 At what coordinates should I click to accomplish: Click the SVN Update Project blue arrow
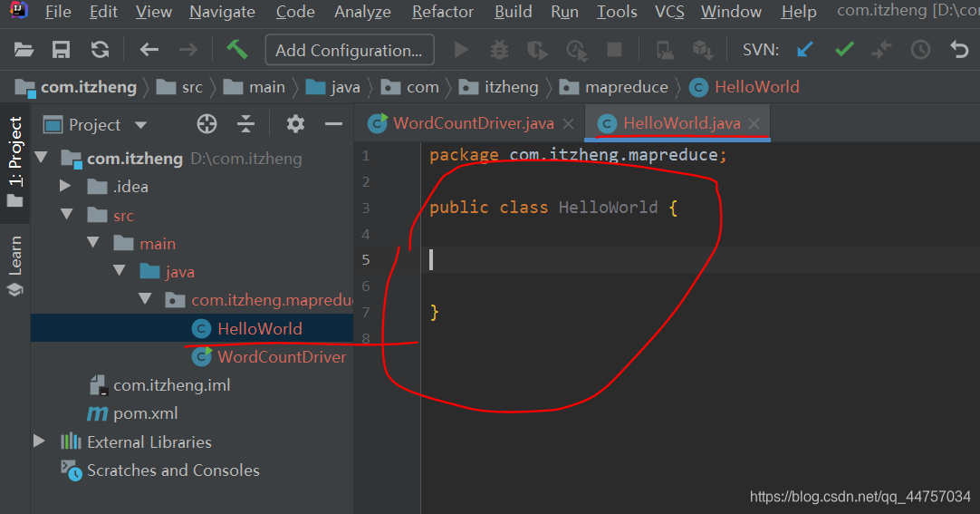point(804,50)
